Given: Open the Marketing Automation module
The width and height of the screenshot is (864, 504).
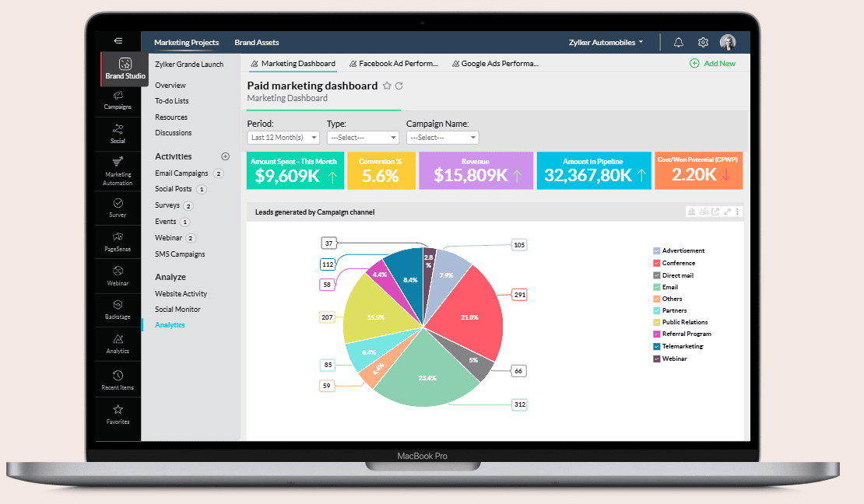Looking at the screenshot, I should pyautogui.click(x=118, y=170).
